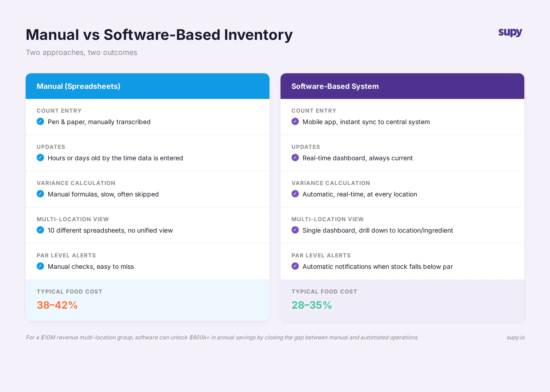The image size is (550, 392).
Task: Expand the PAR LEVEL ALERTS section
Action: (x=66, y=255)
